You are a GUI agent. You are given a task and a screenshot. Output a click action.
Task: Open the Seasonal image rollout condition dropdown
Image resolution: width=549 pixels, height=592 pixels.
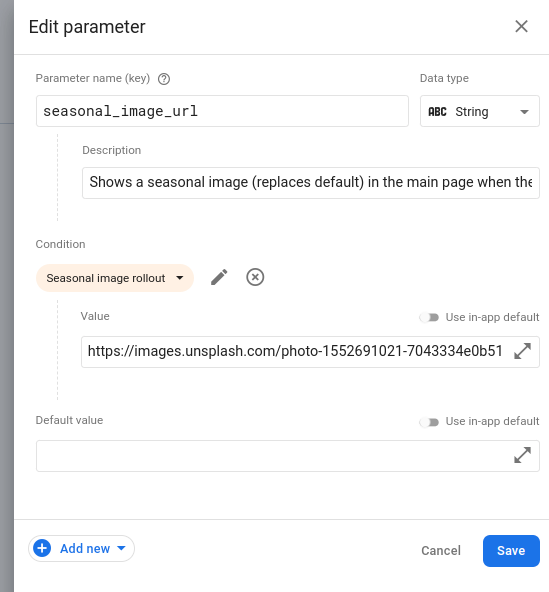(115, 278)
